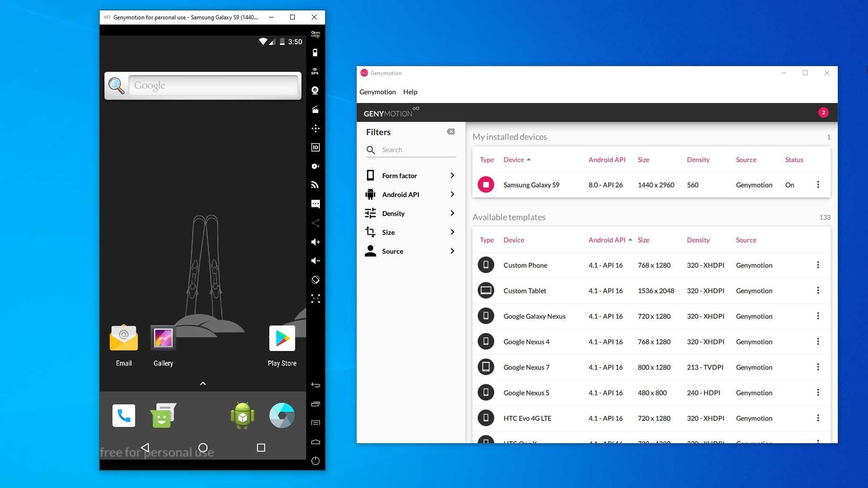Expand the Form factor filter

coord(410,176)
